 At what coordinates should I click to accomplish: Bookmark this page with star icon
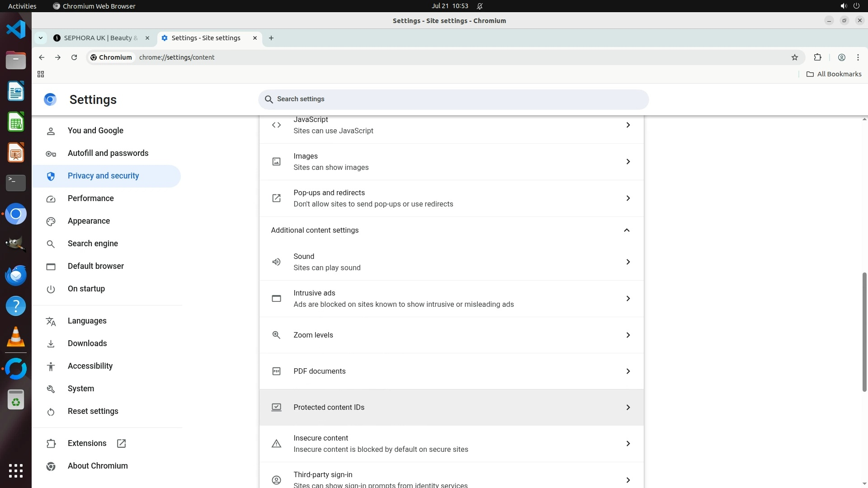click(x=795, y=57)
